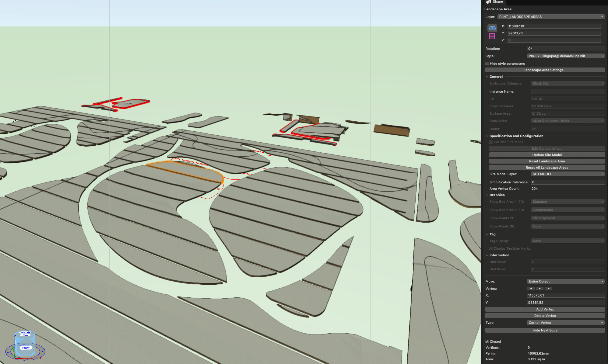The width and height of the screenshot is (608, 364).
Task: Click the center vertex square button
Action: [539, 288]
